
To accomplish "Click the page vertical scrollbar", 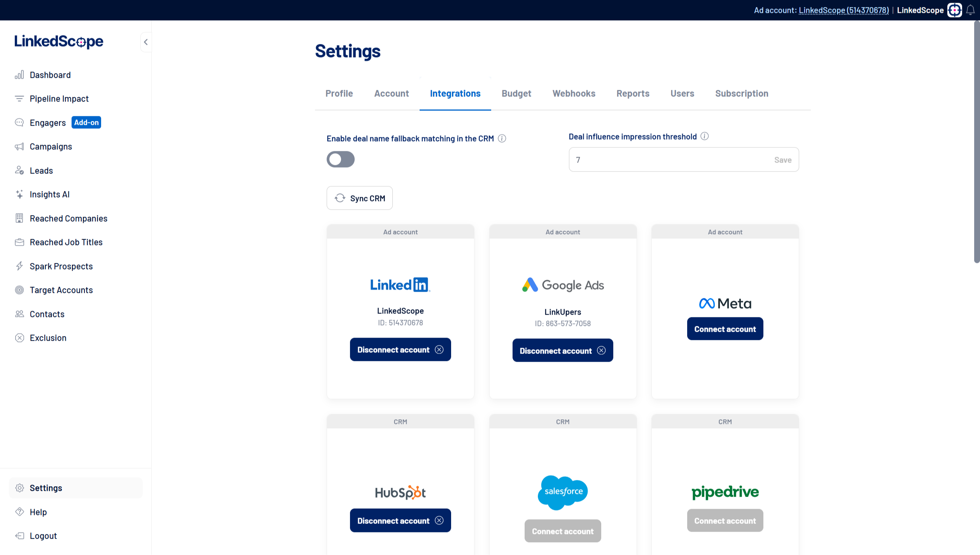I will 976,142.
